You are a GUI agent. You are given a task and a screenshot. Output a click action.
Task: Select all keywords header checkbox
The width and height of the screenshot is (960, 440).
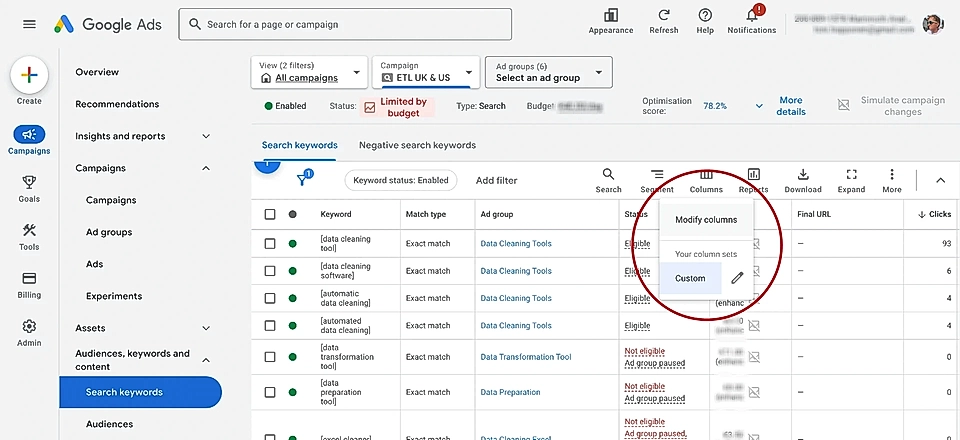point(270,214)
